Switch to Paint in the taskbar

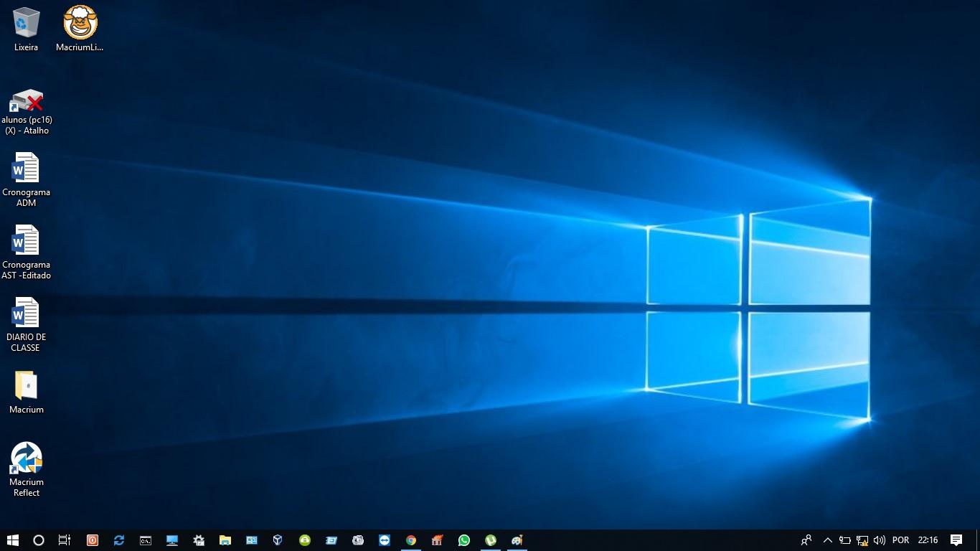click(x=517, y=540)
